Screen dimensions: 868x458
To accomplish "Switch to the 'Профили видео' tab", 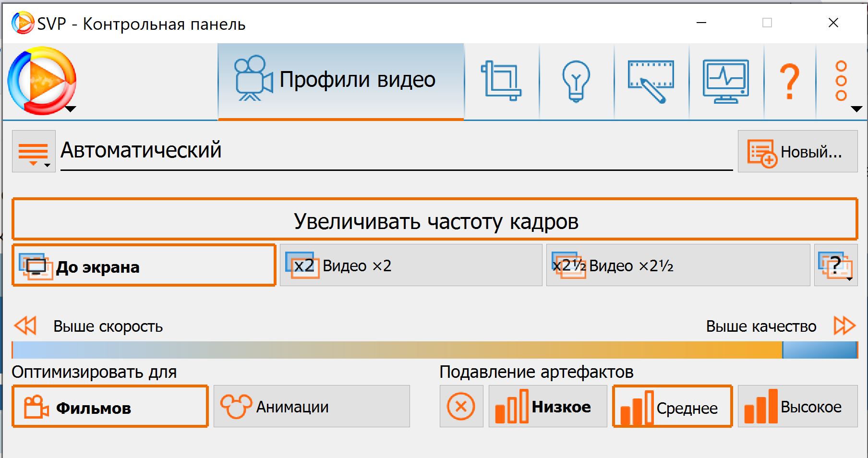I will click(x=341, y=81).
